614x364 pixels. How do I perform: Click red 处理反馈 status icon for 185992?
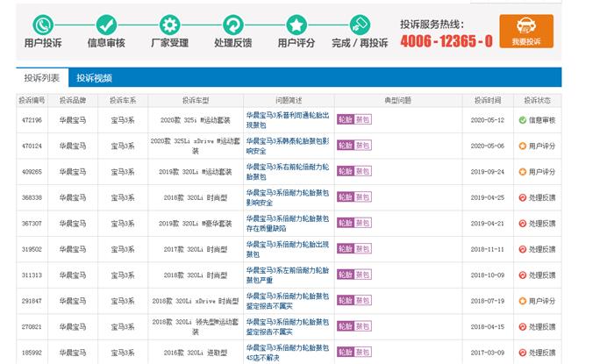tap(523, 353)
